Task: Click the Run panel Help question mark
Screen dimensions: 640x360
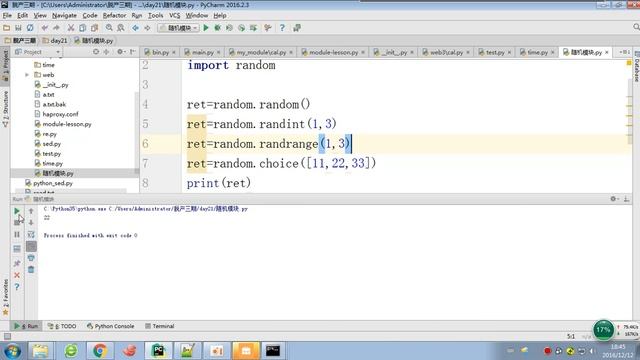Action: click(17, 287)
